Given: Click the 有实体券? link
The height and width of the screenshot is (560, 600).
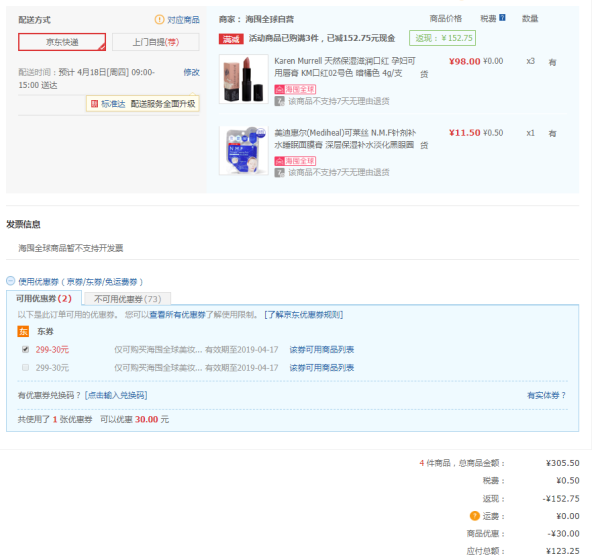Looking at the screenshot, I should tap(546, 395).
